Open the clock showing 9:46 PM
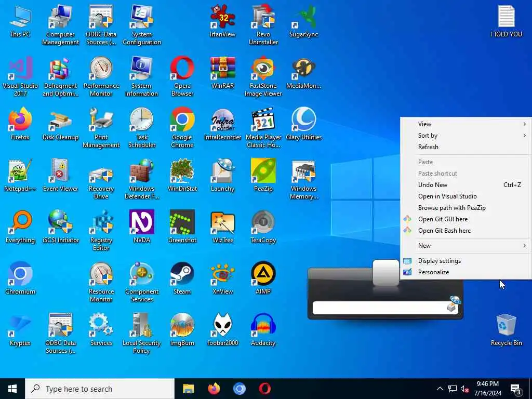Viewport: 532px width, 399px height. pyautogui.click(x=487, y=389)
